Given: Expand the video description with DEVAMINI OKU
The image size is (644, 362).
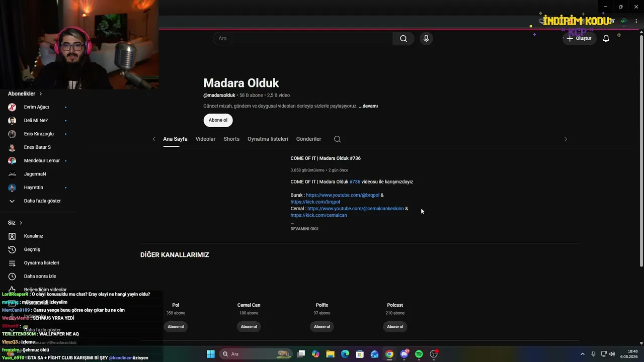Looking at the screenshot, I should tap(304, 229).
